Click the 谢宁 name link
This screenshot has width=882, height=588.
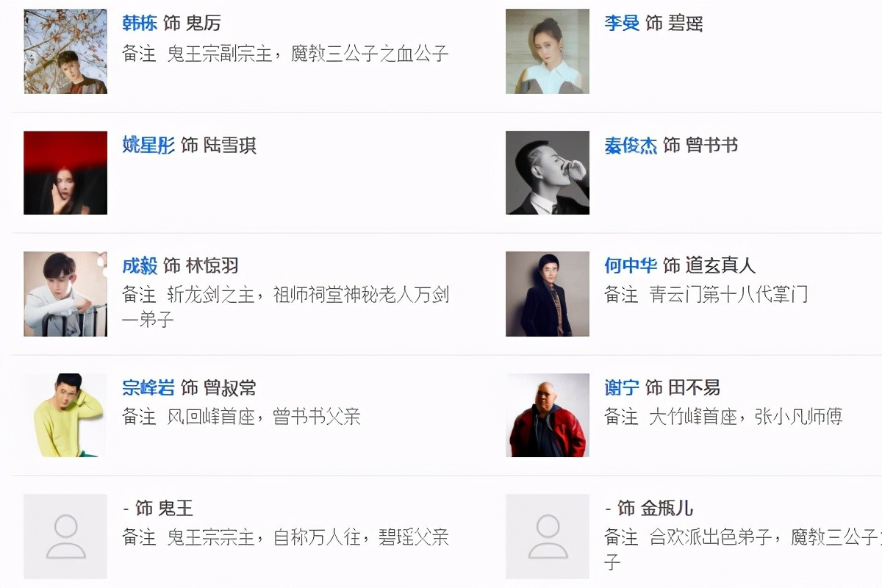pos(622,387)
